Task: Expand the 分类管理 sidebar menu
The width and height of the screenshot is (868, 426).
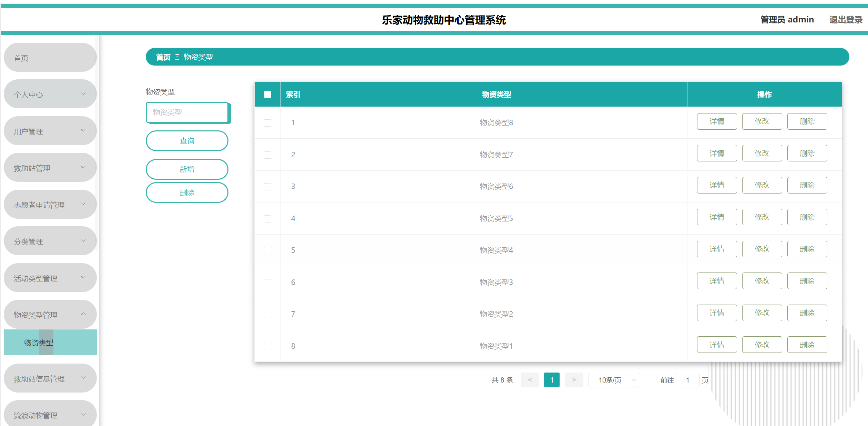Action: point(50,241)
